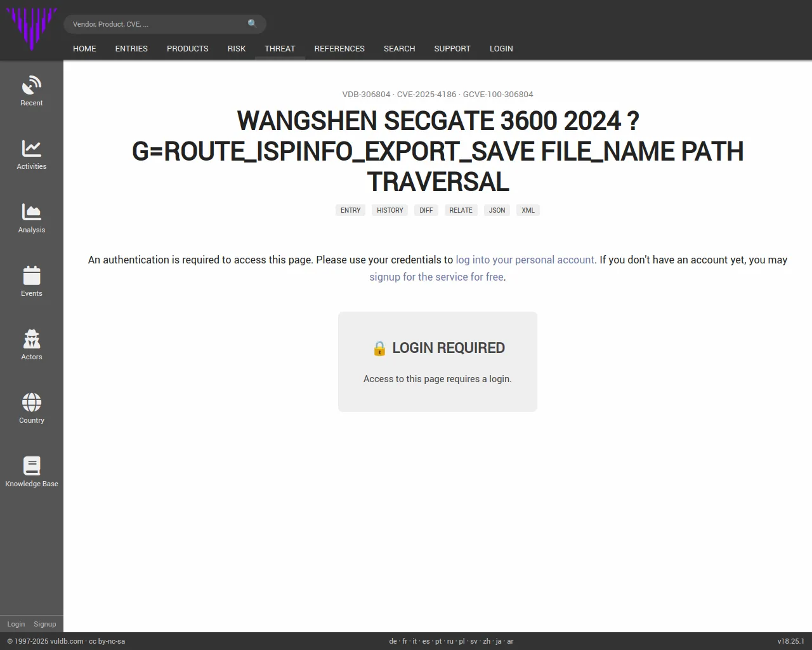This screenshot has width=812, height=650.
Task: Switch language to pl
Action: pos(462,641)
